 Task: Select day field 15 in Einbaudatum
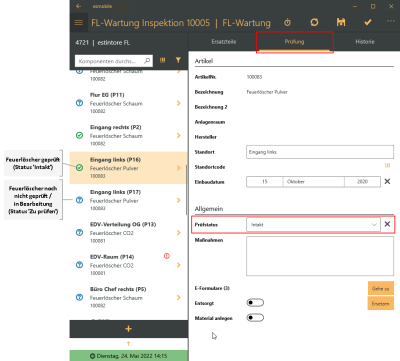(x=265, y=182)
